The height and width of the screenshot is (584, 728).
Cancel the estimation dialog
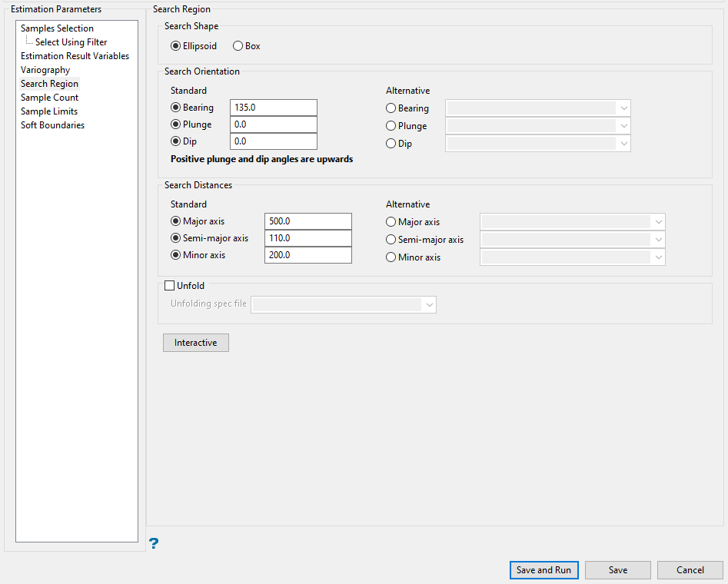pos(690,570)
